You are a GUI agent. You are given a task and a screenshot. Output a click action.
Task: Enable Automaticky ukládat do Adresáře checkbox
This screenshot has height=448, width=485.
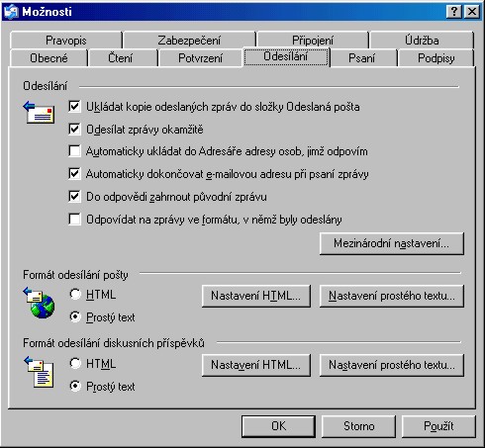tap(74, 151)
